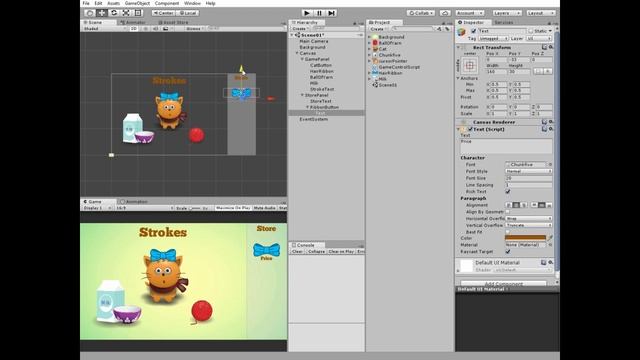
Task: Open the File menu
Action: [x=86, y=3]
